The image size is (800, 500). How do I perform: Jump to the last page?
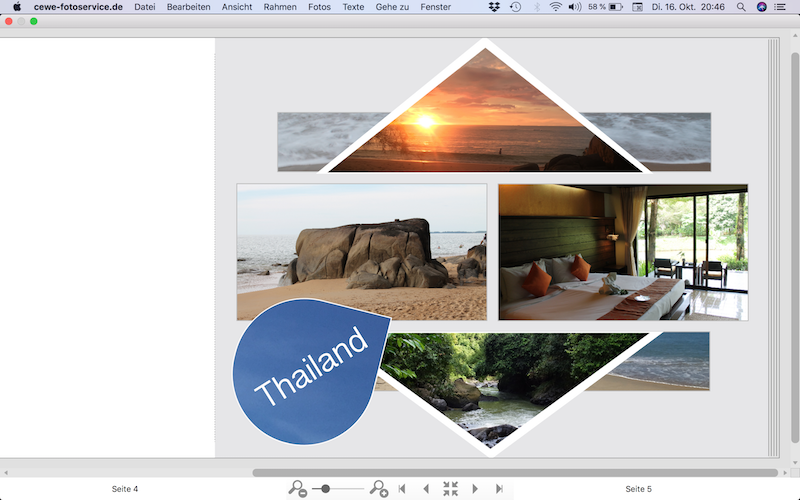pyautogui.click(x=499, y=488)
